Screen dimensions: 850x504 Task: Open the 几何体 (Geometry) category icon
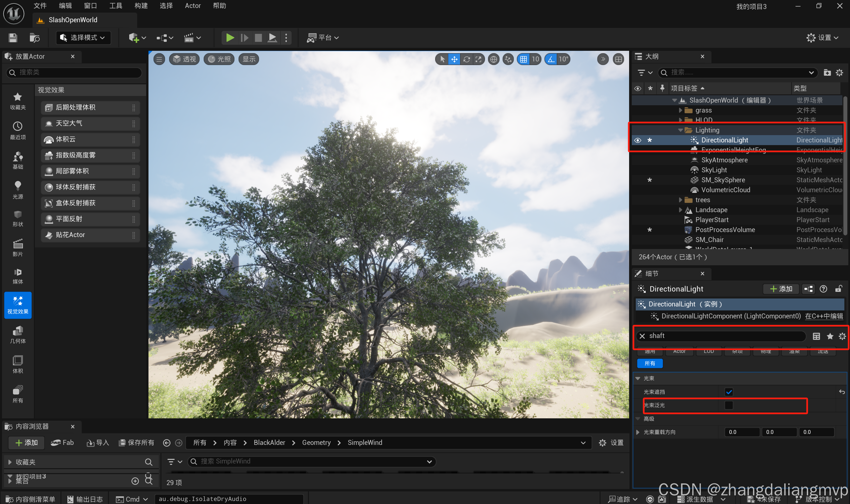click(x=18, y=334)
